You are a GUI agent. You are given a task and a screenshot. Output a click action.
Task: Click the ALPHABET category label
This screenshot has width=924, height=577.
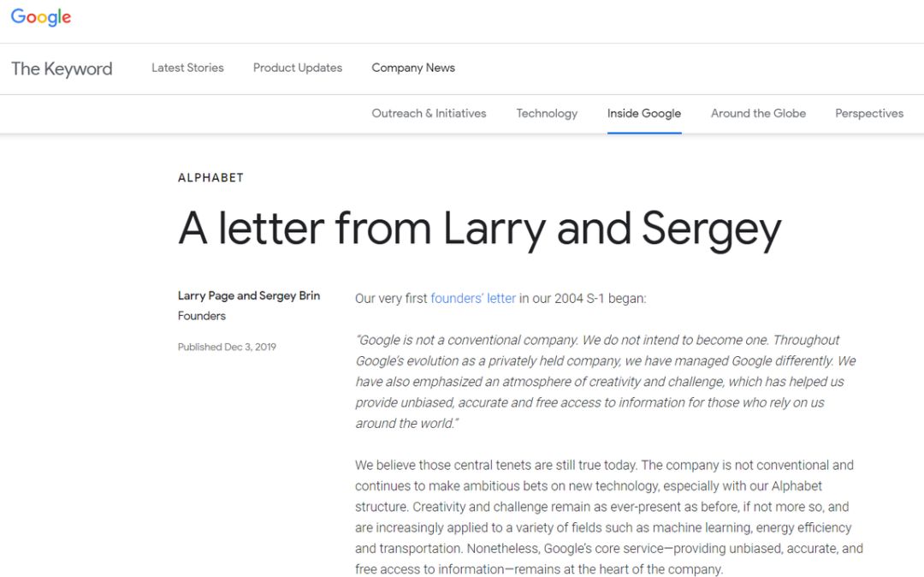tap(210, 177)
